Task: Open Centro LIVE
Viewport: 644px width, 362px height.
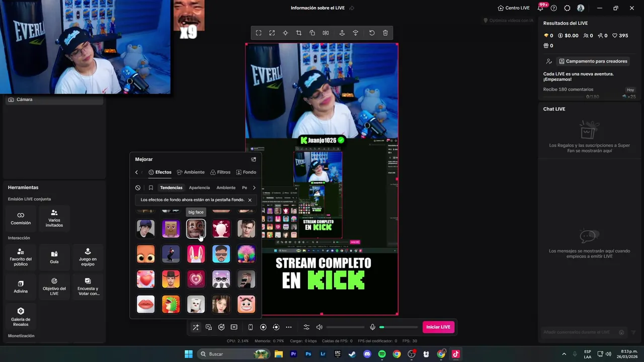Action: (513, 8)
